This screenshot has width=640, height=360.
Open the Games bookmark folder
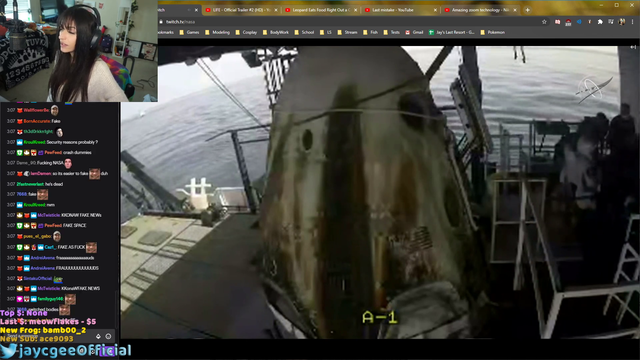[x=189, y=32]
